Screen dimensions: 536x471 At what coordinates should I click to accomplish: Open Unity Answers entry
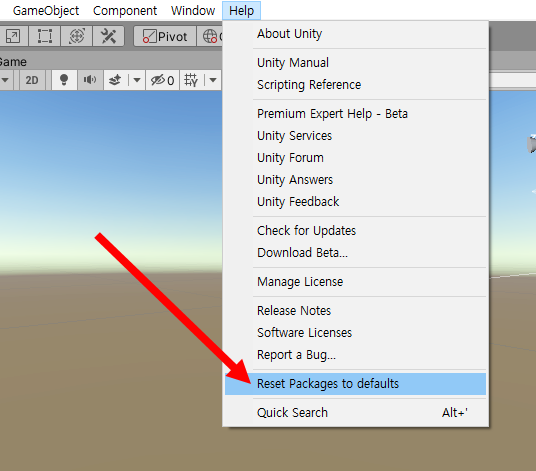355,179
